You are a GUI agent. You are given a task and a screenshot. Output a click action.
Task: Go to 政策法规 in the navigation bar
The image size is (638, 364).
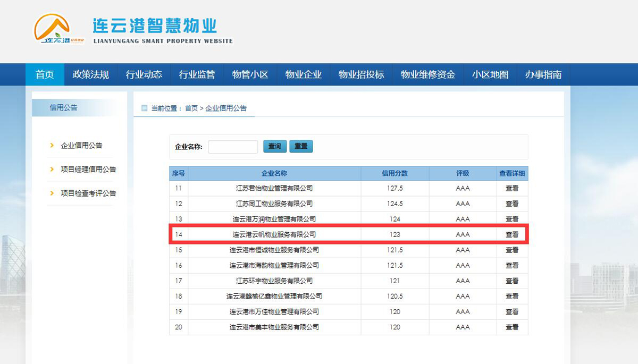click(x=90, y=75)
